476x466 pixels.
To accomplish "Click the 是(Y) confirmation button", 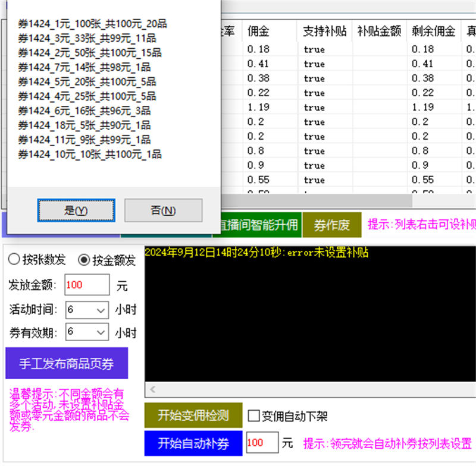I will pyautogui.click(x=74, y=211).
